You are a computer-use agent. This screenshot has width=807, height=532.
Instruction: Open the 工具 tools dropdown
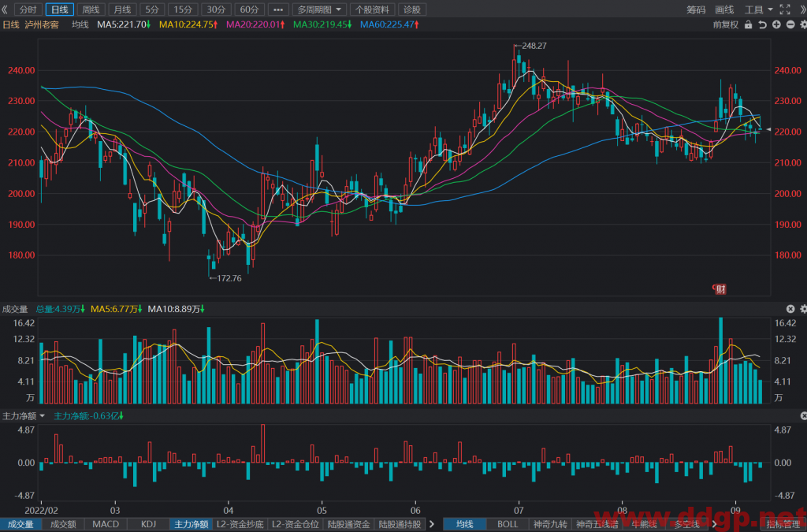pyautogui.click(x=759, y=9)
